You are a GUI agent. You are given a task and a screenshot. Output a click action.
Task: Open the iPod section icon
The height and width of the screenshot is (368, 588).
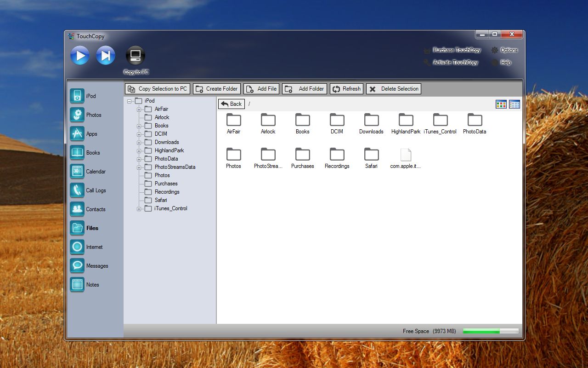[77, 96]
